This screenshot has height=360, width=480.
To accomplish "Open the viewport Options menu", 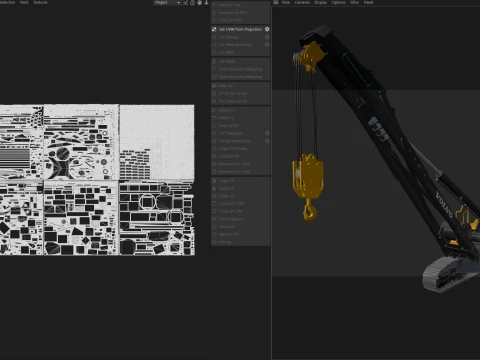I will click(x=338, y=2).
